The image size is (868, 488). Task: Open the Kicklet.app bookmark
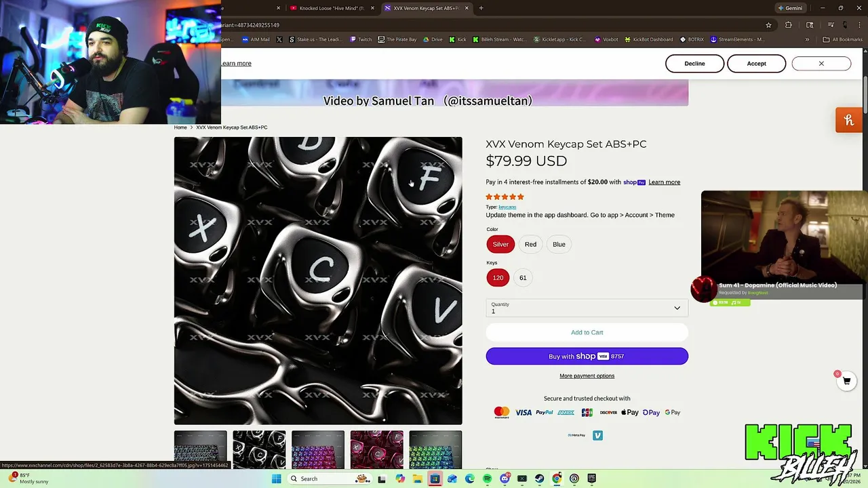(560, 39)
